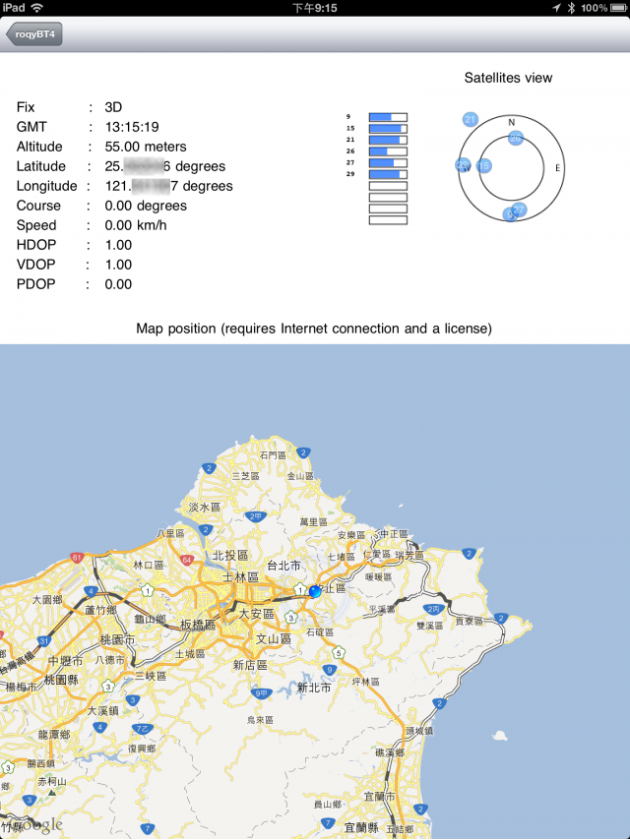630x840 pixels.
Task: Tap the Map position license notice text
Action: click(314, 329)
